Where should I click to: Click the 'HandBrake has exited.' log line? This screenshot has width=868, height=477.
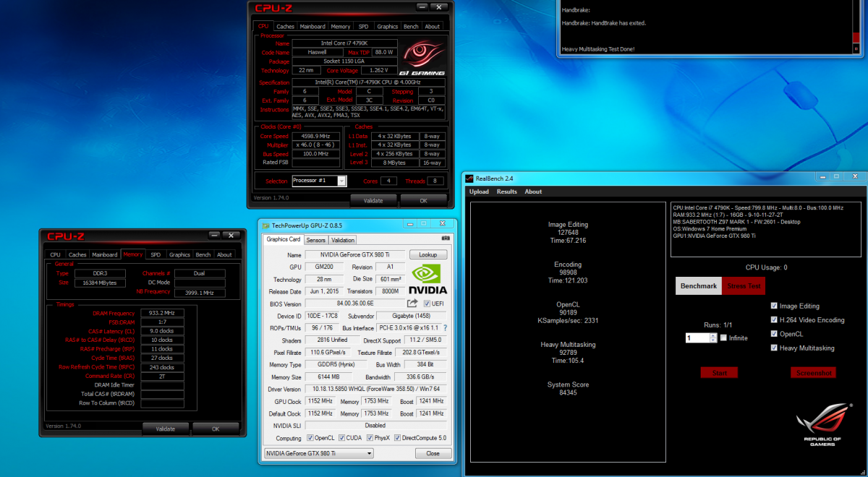[604, 23]
